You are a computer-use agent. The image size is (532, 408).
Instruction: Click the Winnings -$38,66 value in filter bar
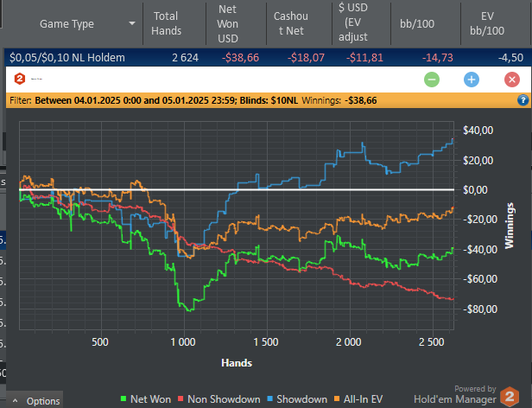[x=361, y=100]
